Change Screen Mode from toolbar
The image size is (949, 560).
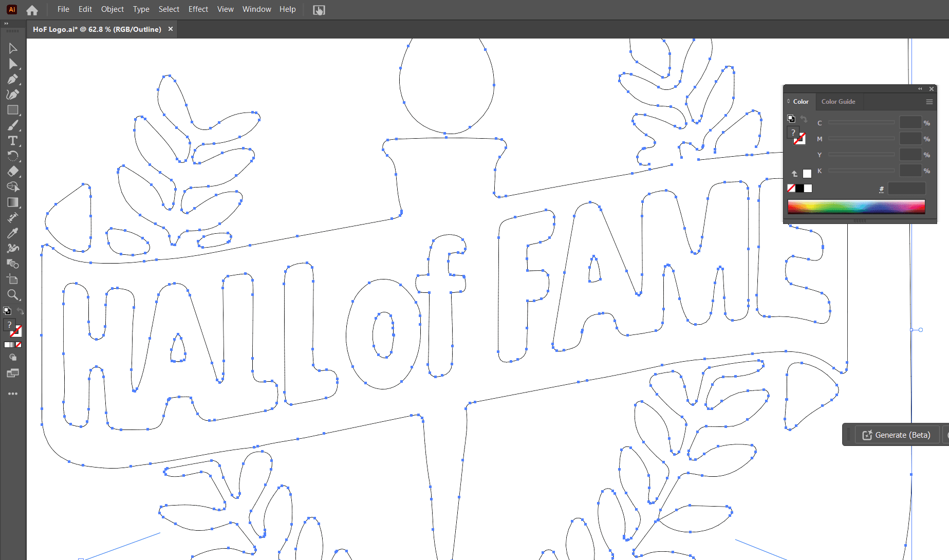click(x=13, y=374)
